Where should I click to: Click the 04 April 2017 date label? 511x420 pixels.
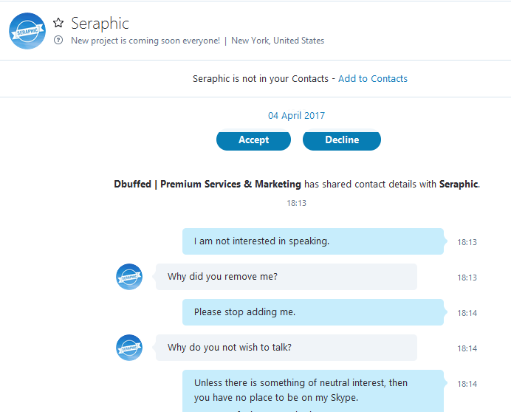tap(296, 116)
